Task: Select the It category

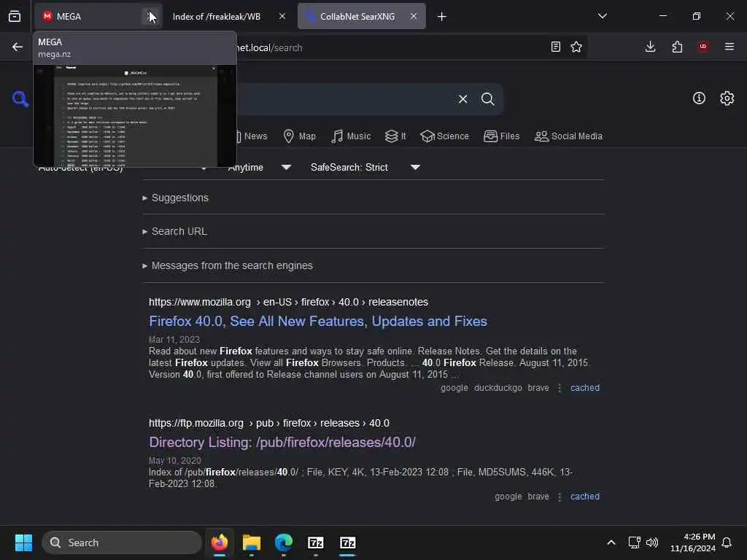Action: pyautogui.click(x=395, y=136)
